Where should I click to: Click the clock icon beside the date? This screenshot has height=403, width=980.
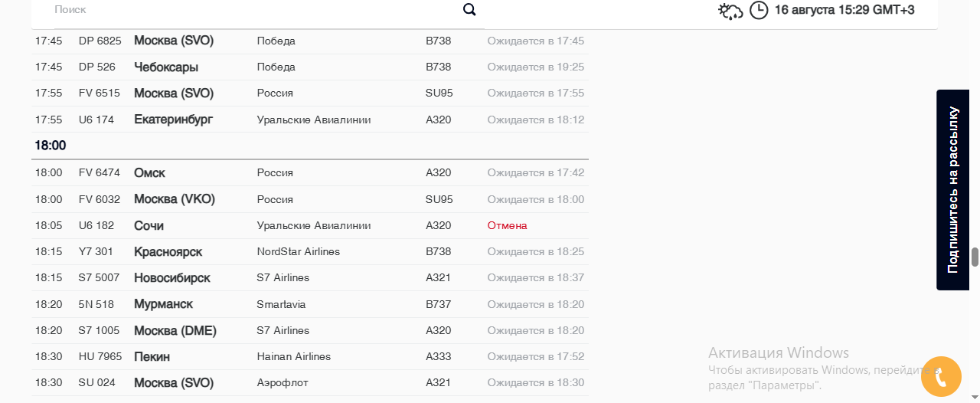[759, 11]
